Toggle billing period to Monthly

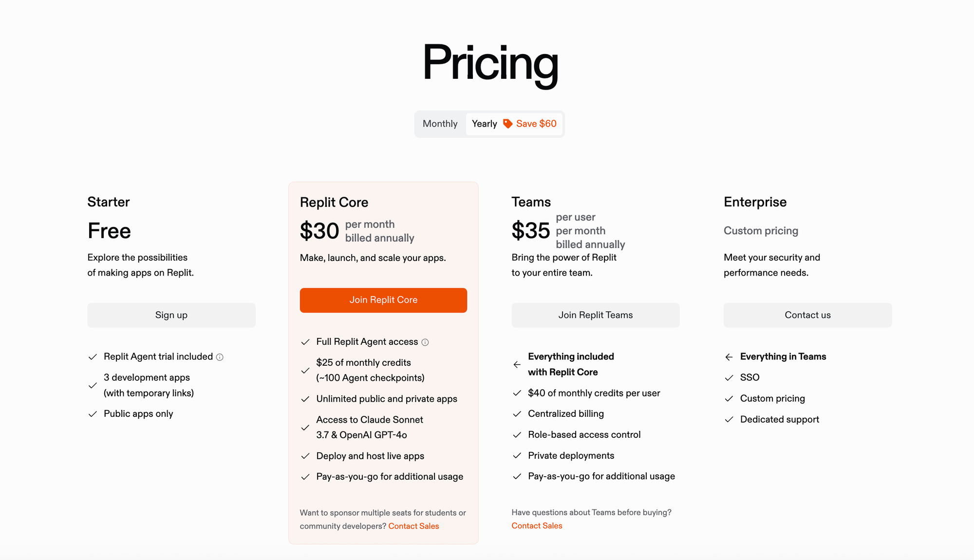[440, 124]
